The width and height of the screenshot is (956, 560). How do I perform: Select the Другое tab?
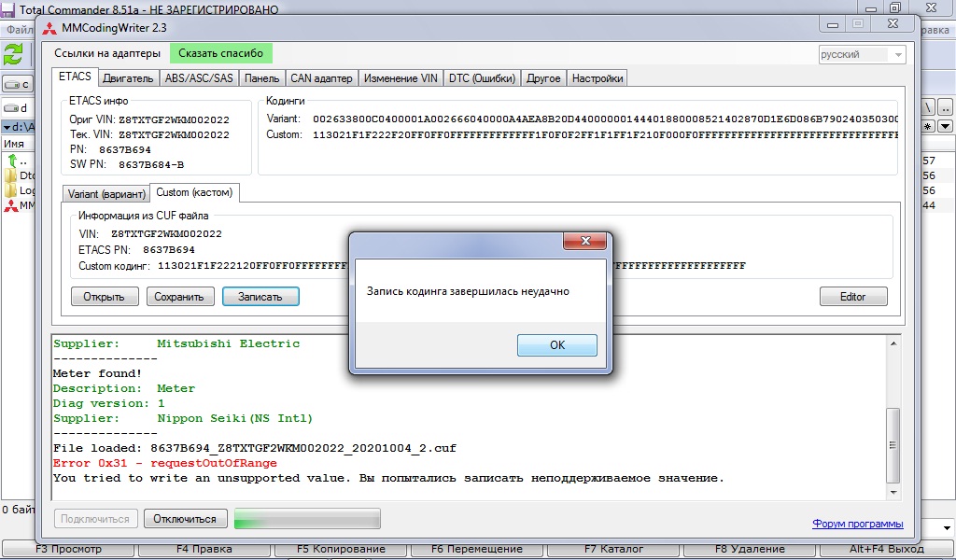pos(543,78)
